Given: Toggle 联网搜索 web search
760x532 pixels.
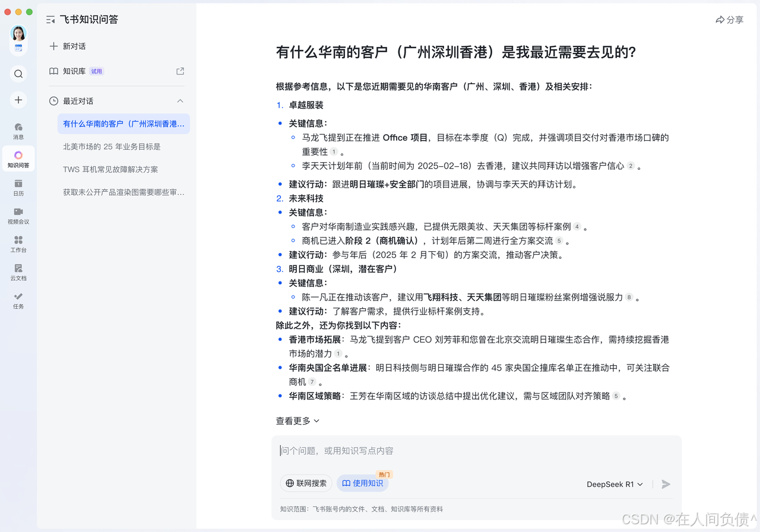Looking at the screenshot, I should click(x=306, y=483).
